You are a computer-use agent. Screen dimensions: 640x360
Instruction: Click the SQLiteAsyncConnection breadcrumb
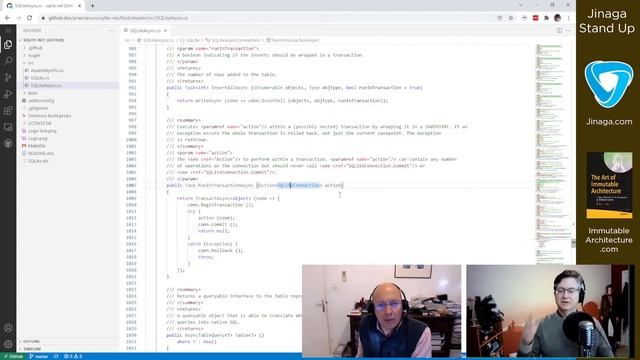click(x=236, y=40)
